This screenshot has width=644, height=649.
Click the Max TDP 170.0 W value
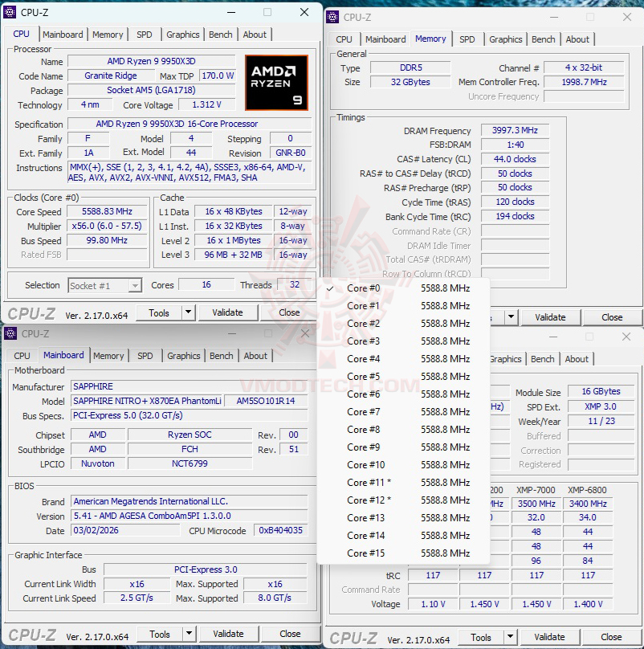point(218,76)
